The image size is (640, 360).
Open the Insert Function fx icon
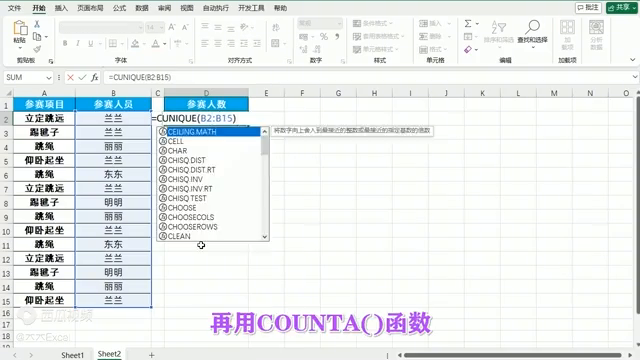(94, 78)
